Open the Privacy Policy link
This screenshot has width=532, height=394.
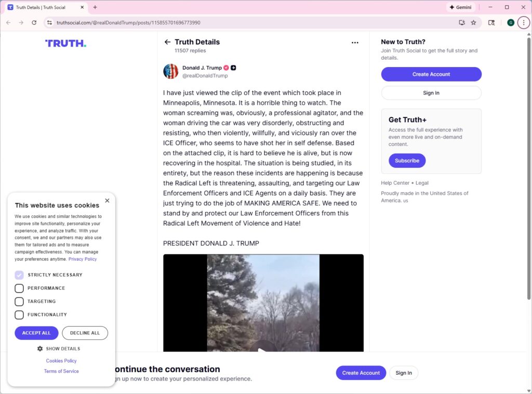[83, 259]
